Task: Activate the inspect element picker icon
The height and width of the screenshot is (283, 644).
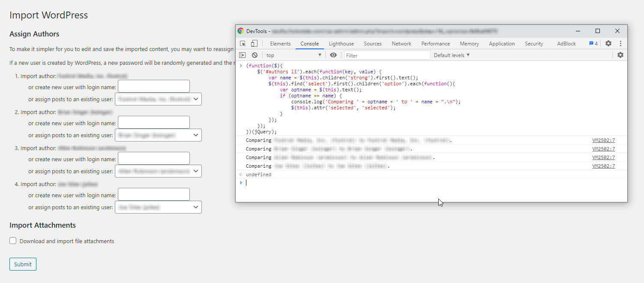Action: [x=243, y=43]
